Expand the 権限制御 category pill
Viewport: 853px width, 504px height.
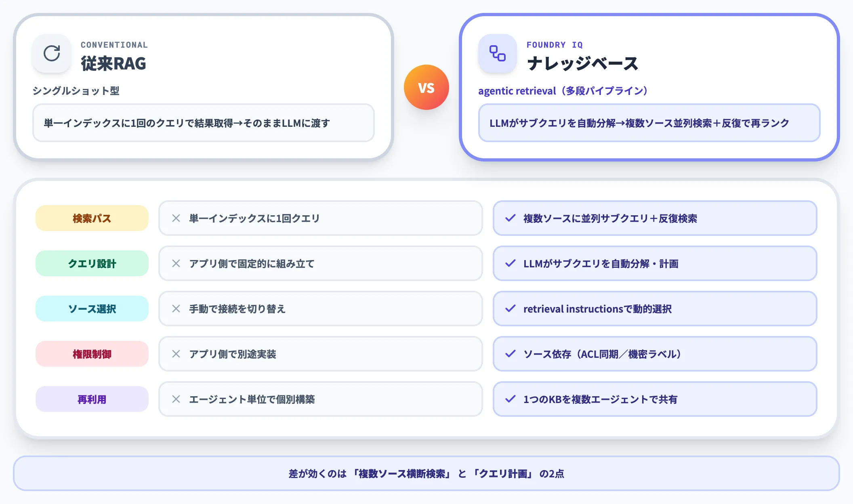(x=92, y=354)
